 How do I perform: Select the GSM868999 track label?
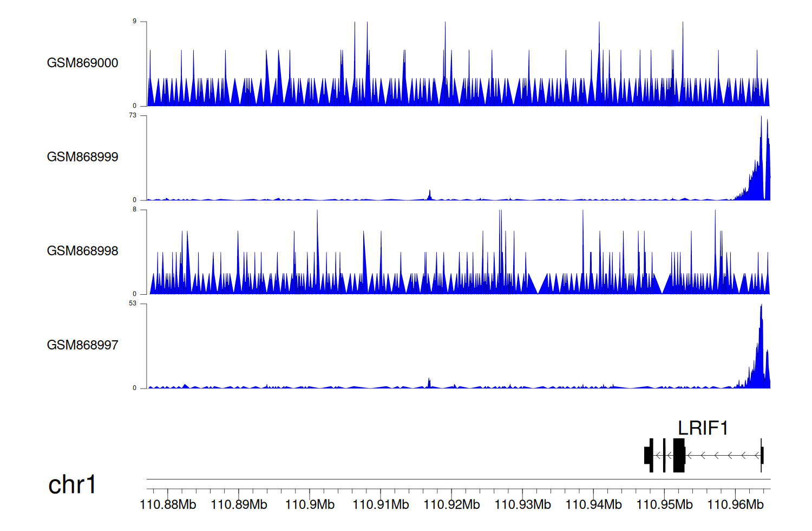[82, 157]
